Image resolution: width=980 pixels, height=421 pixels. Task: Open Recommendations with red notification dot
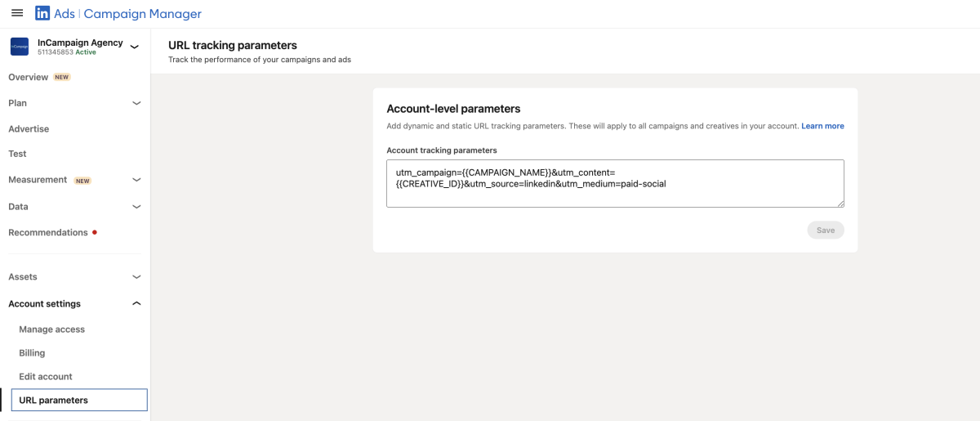48,233
